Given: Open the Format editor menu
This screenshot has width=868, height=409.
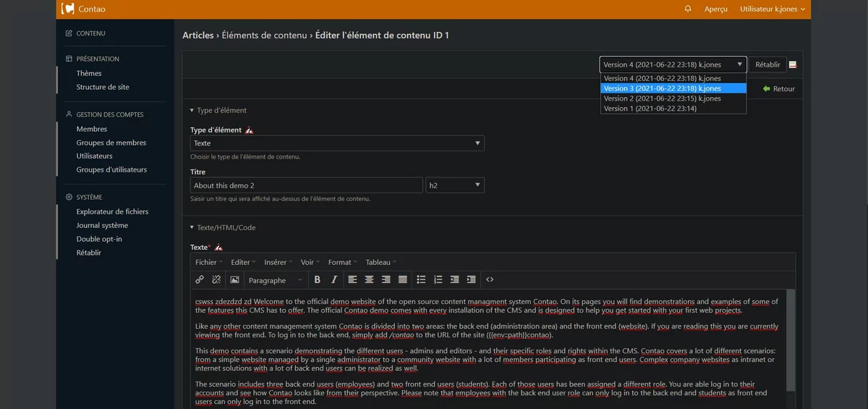Looking at the screenshot, I should coord(343,262).
